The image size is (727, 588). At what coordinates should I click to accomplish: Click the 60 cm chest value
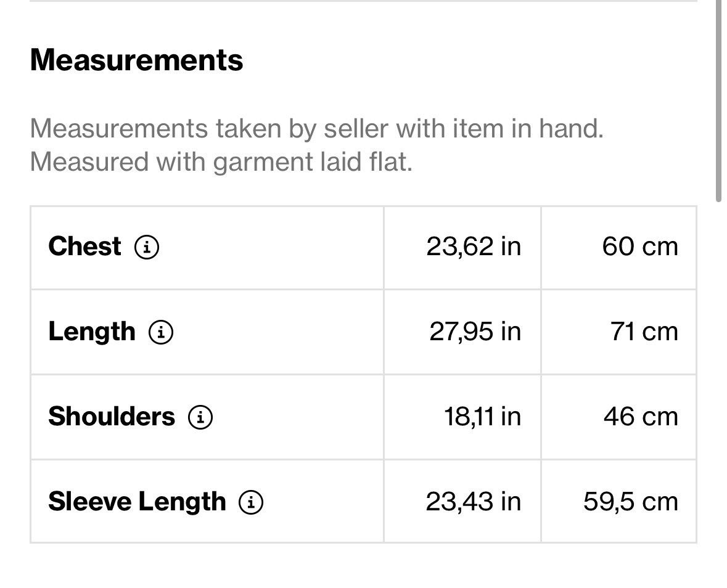click(640, 247)
